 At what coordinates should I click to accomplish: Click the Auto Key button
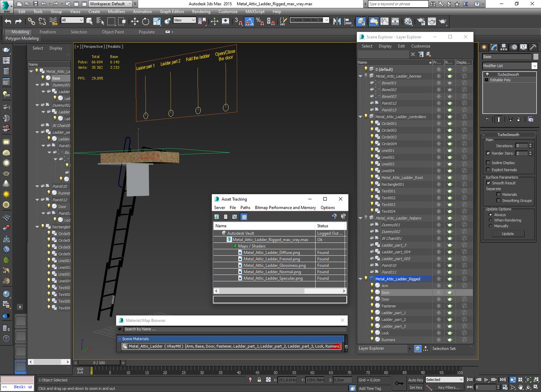point(416,380)
